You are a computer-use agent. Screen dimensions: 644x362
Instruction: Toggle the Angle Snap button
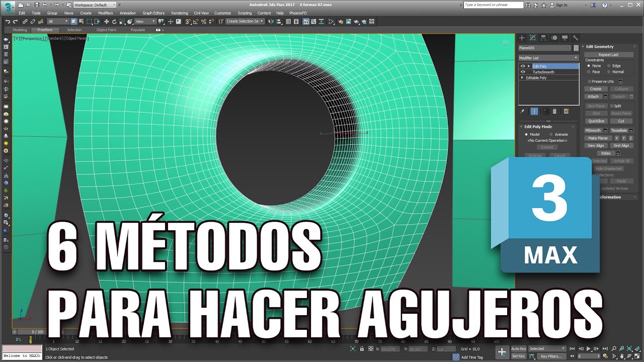196,22
